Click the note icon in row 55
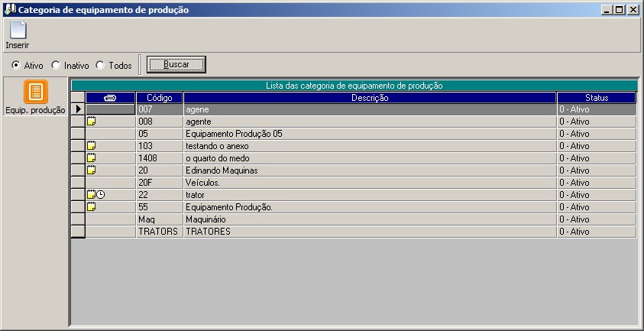The height and width of the screenshot is (331, 644). pos(92,207)
